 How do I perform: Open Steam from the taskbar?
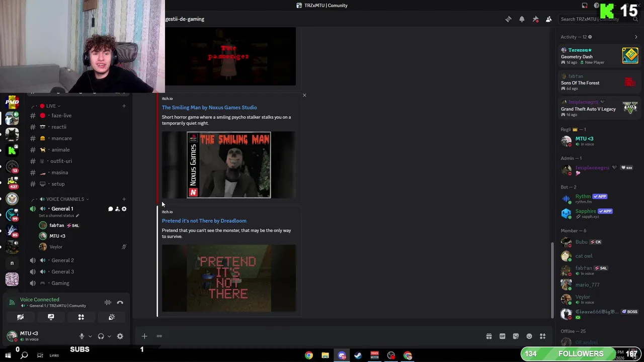pos(358,355)
